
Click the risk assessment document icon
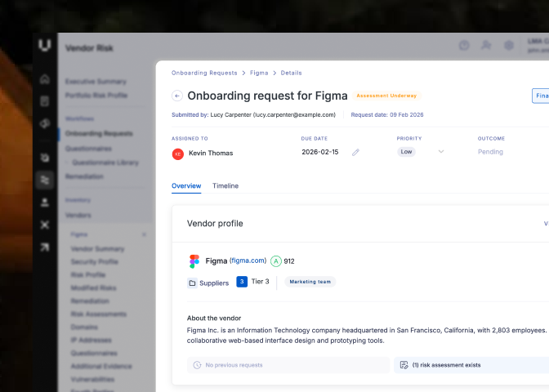click(x=404, y=365)
